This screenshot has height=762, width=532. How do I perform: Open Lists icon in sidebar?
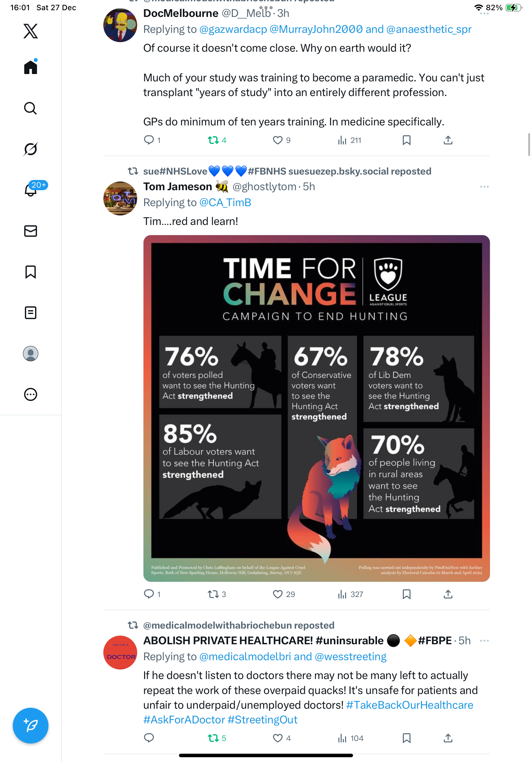(31, 313)
